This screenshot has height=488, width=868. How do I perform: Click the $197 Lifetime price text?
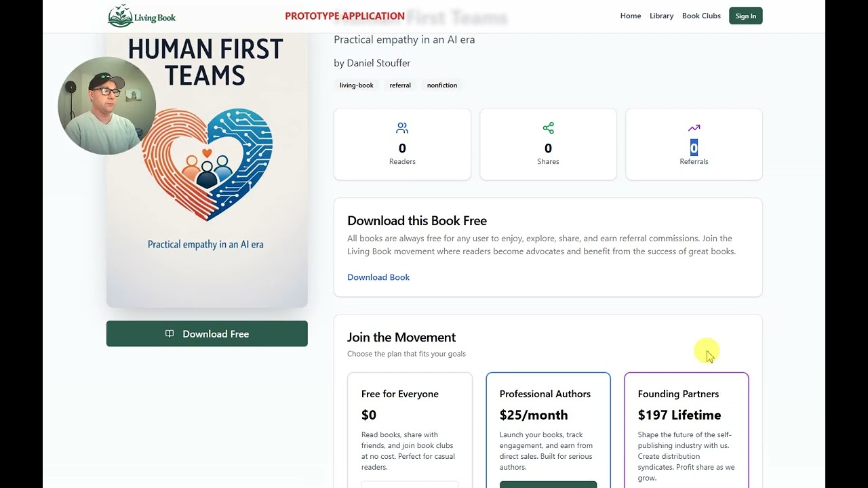click(679, 415)
